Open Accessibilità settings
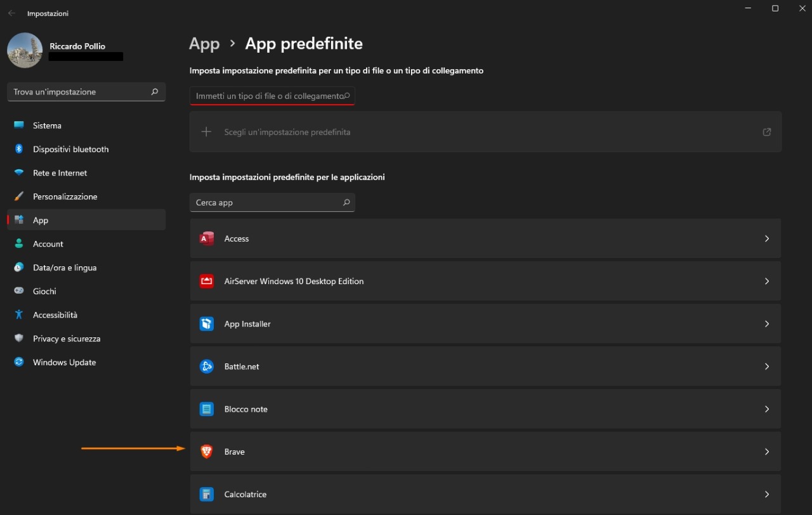Image resolution: width=812 pixels, height=515 pixels. click(x=86, y=315)
